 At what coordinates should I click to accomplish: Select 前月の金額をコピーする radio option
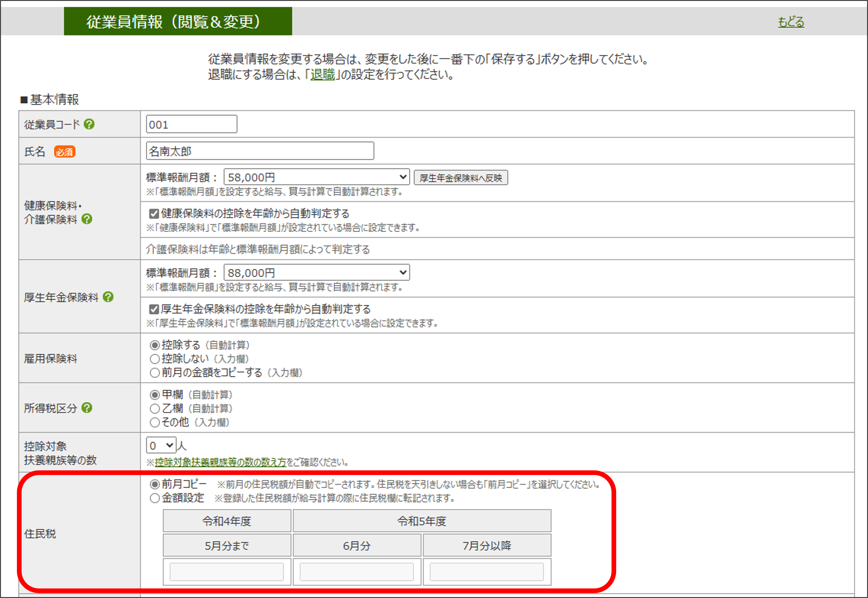[x=154, y=373]
